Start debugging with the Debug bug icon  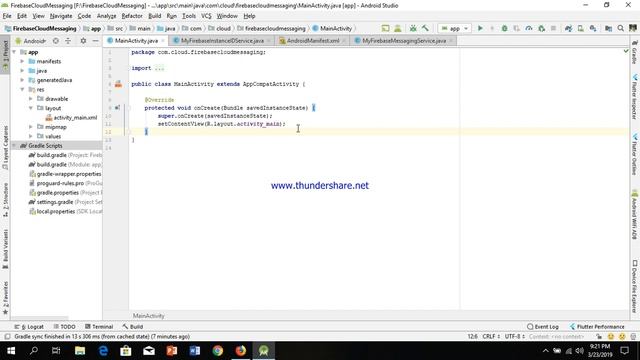(x=504, y=29)
